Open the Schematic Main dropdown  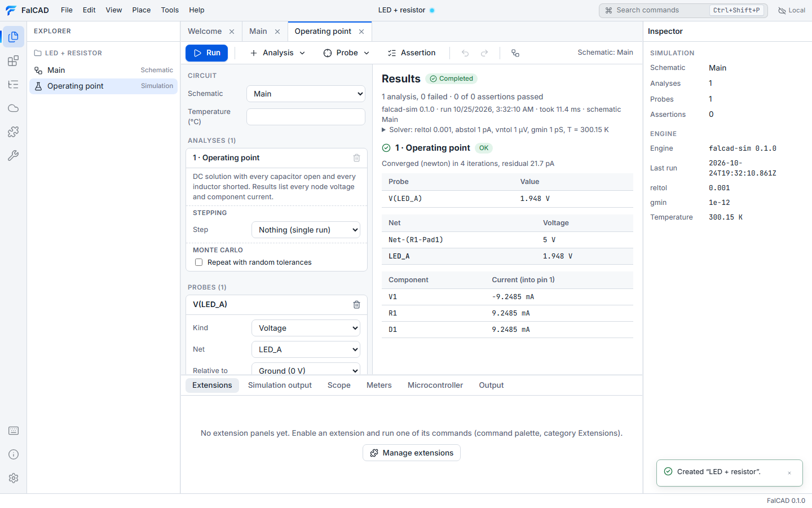(306, 94)
